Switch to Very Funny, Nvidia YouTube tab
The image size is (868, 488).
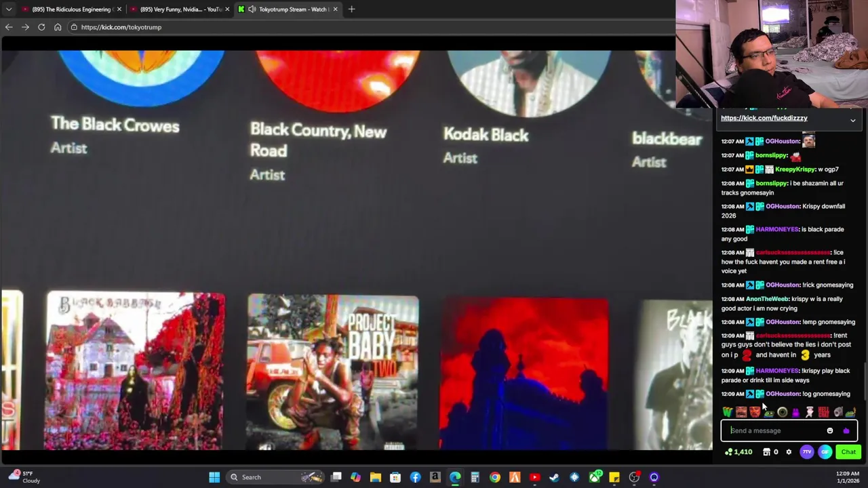point(180,9)
